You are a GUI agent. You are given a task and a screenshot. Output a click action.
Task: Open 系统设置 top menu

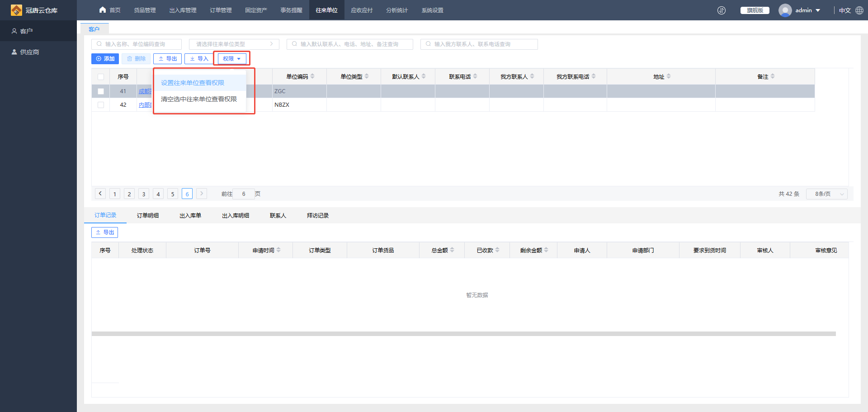tap(432, 10)
